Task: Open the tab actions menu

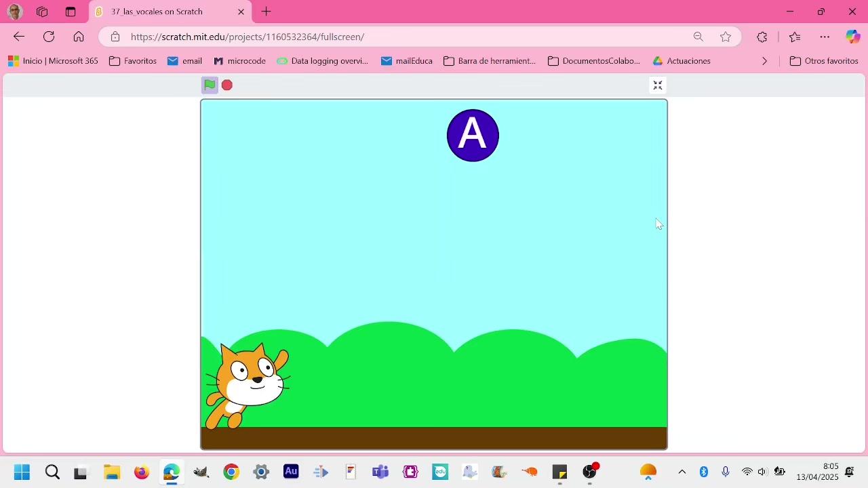Action: pyautogui.click(x=71, y=12)
